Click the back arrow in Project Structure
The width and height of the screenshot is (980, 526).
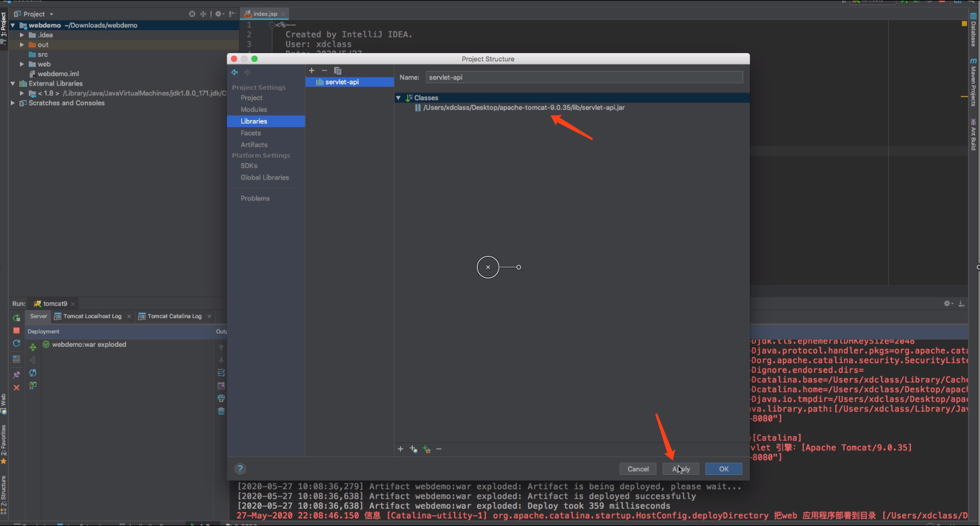pyautogui.click(x=234, y=72)
